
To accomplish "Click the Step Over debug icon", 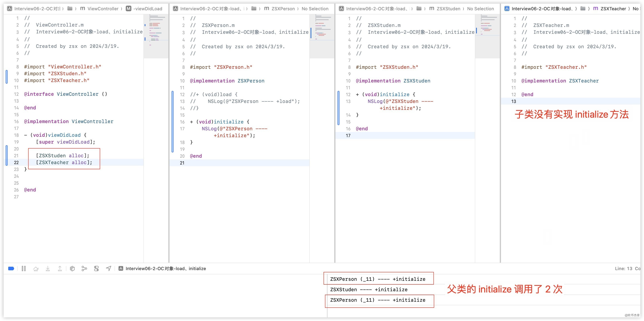I will [36, 269].
